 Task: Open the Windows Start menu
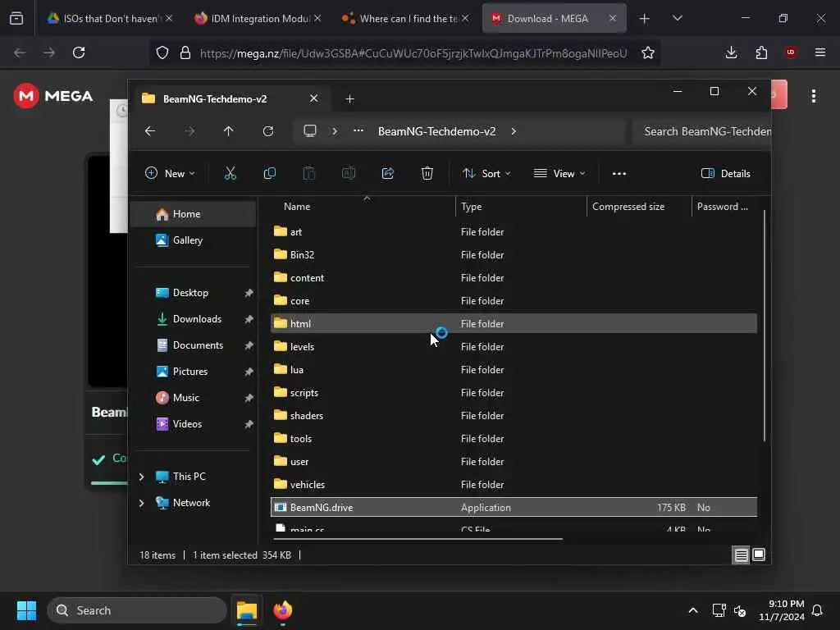(x=26, y=610)
